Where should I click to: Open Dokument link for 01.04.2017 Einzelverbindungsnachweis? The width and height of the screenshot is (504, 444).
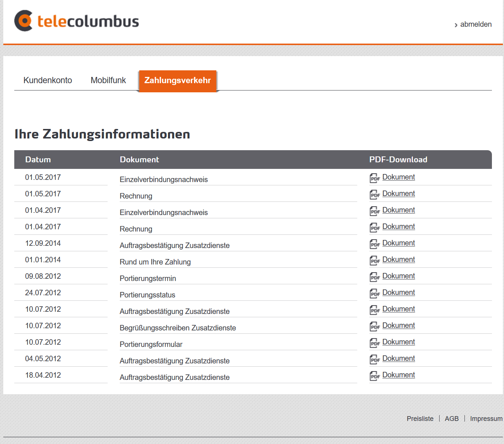(399, 210)
